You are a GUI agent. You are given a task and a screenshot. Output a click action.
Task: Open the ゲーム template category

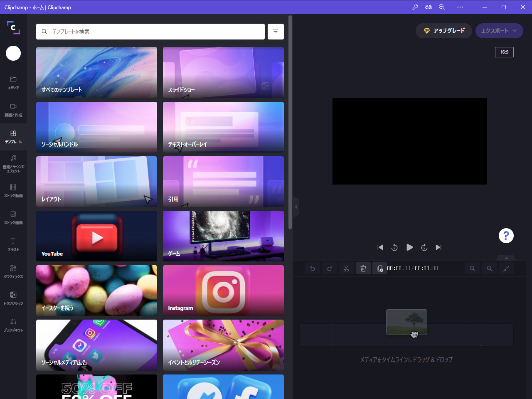point(223,236)
